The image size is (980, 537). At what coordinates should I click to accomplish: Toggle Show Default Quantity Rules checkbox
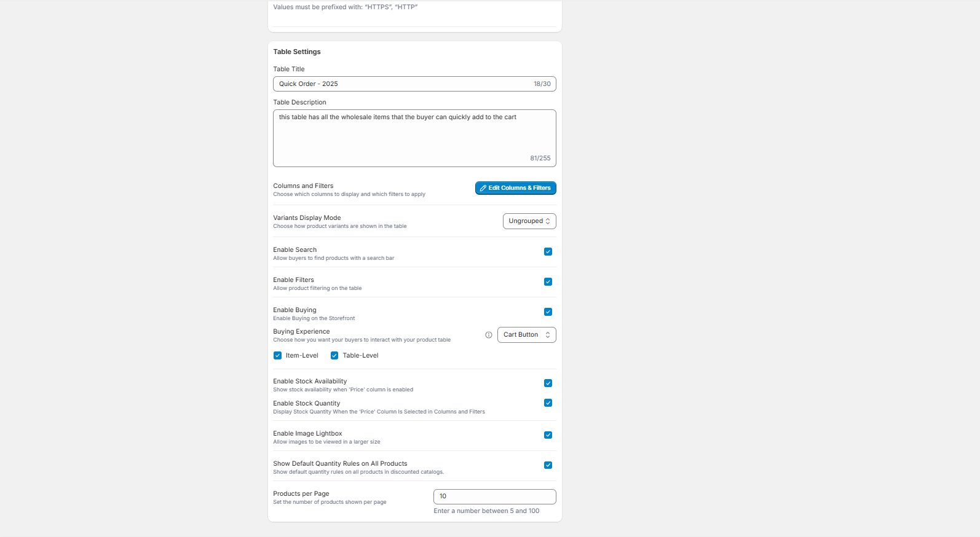[548, 465]
